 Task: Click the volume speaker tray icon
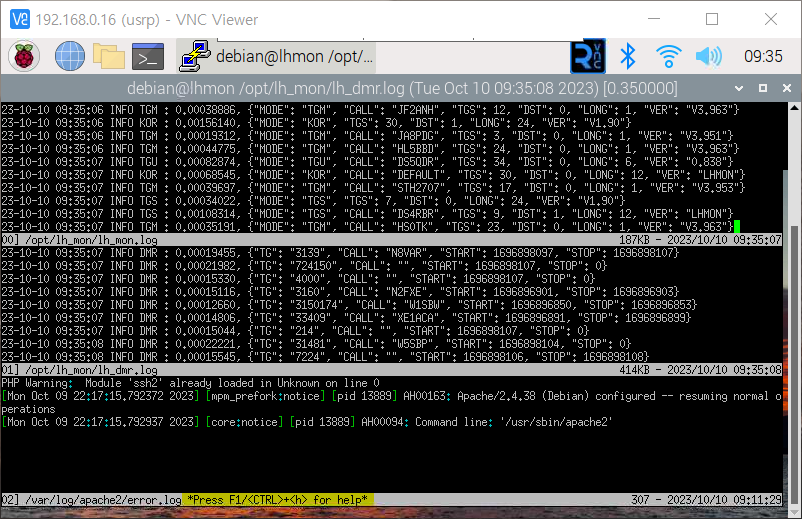tap(709, 56)
